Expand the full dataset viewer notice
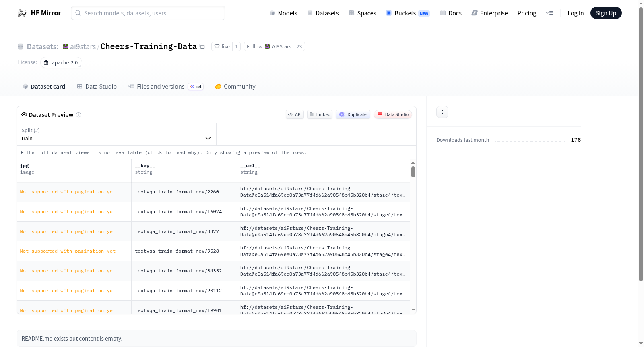644x347 pixels. click(163, 153)
